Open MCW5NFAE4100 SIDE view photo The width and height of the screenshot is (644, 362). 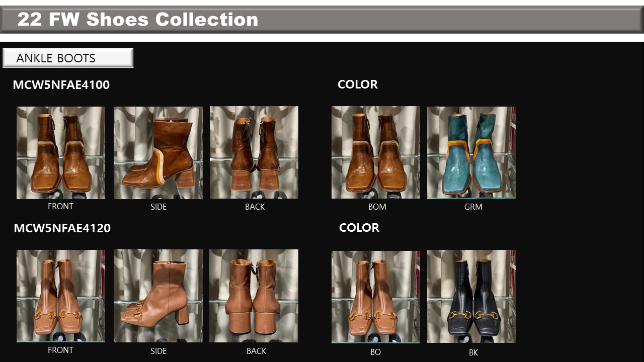[x=158, y=152]
